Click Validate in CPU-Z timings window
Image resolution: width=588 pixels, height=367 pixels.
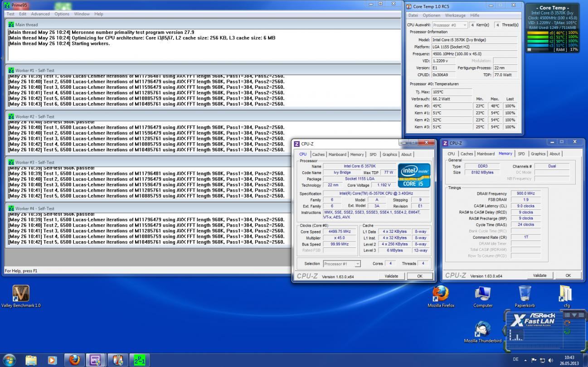point(539,275)
